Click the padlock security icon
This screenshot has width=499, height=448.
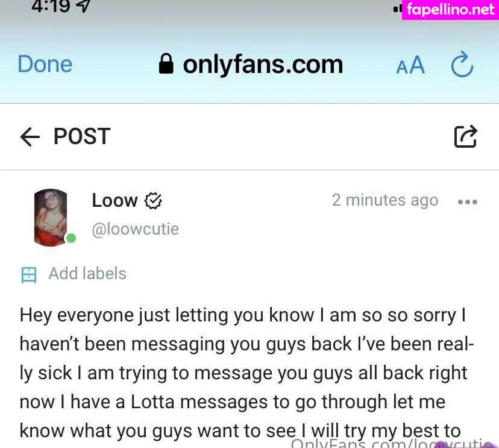point(166,64)
